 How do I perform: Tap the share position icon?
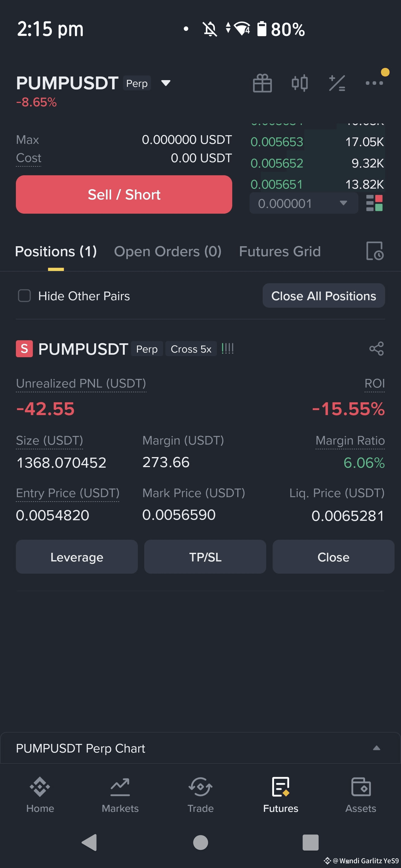[376, 348]
